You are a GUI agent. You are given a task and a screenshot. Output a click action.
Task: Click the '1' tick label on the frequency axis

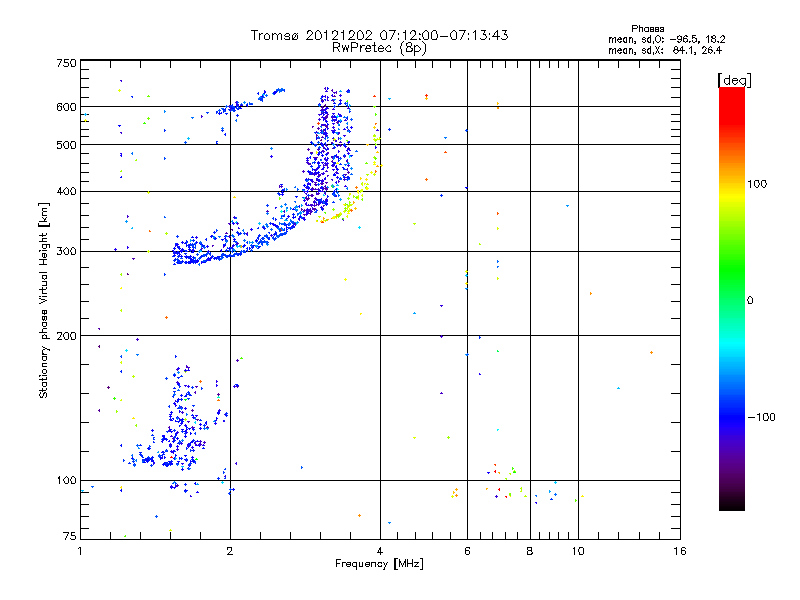point(80,551)
